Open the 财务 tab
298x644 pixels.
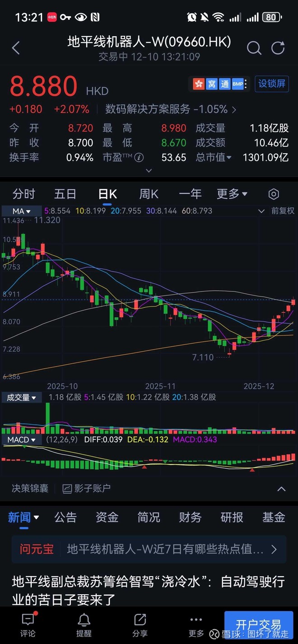pos(190,517)
